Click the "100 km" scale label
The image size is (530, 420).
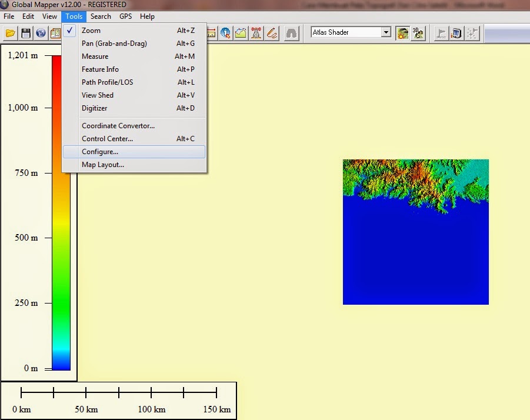152,409
